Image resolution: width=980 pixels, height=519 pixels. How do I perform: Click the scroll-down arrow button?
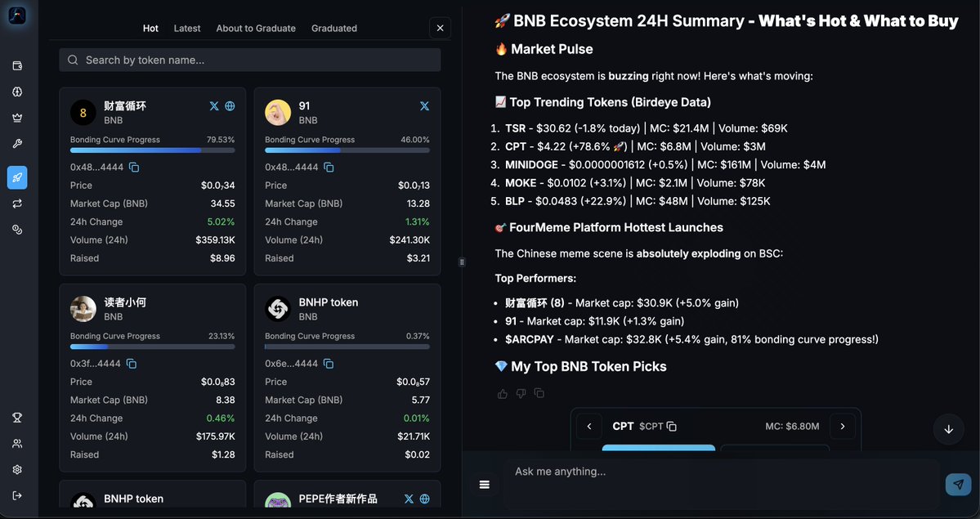(948, 429)
